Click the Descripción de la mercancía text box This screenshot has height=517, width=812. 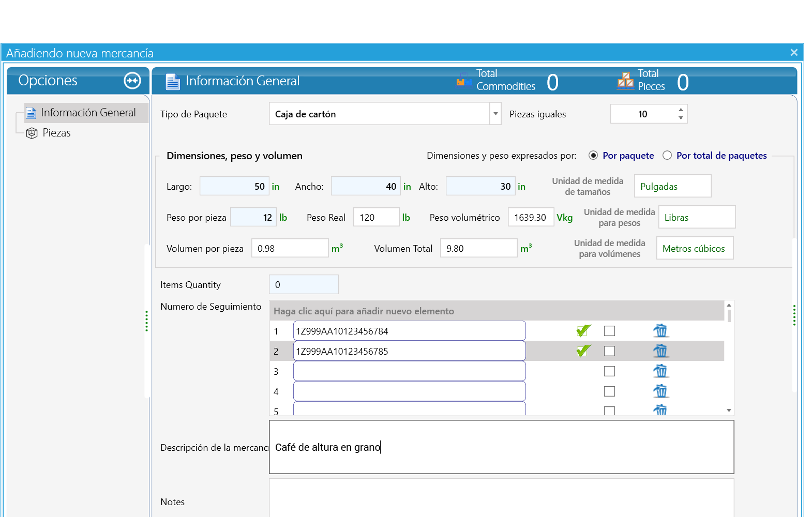click(x=502, y=447)
